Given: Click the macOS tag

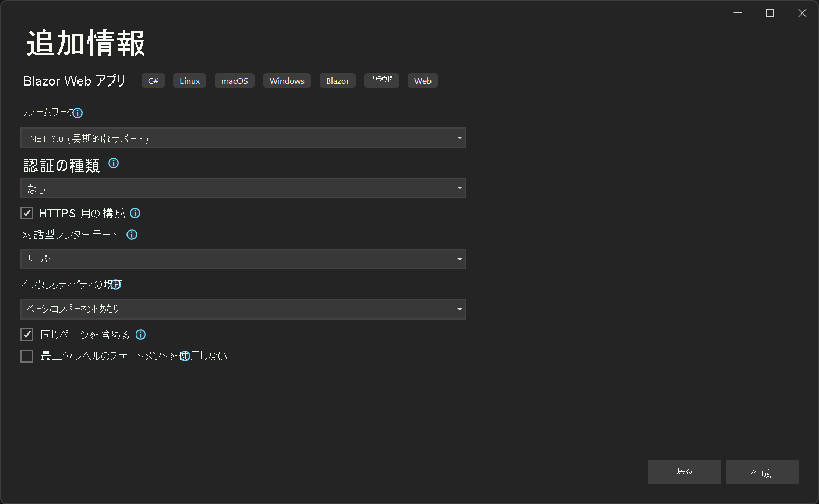Looking at the screenshot, I should (x=235, y=81).
